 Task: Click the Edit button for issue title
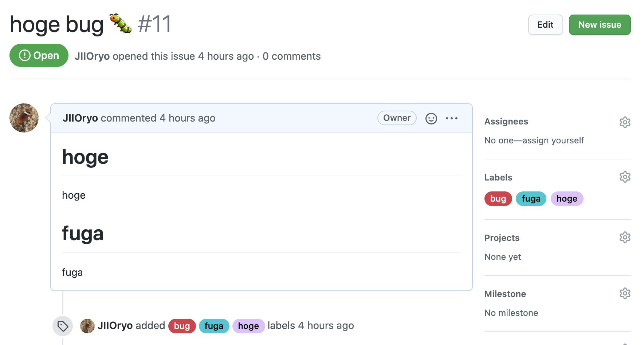click(545, 25)
